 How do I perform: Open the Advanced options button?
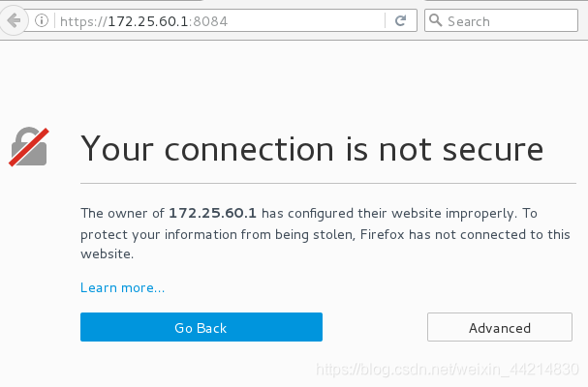(x=500, y=327)
